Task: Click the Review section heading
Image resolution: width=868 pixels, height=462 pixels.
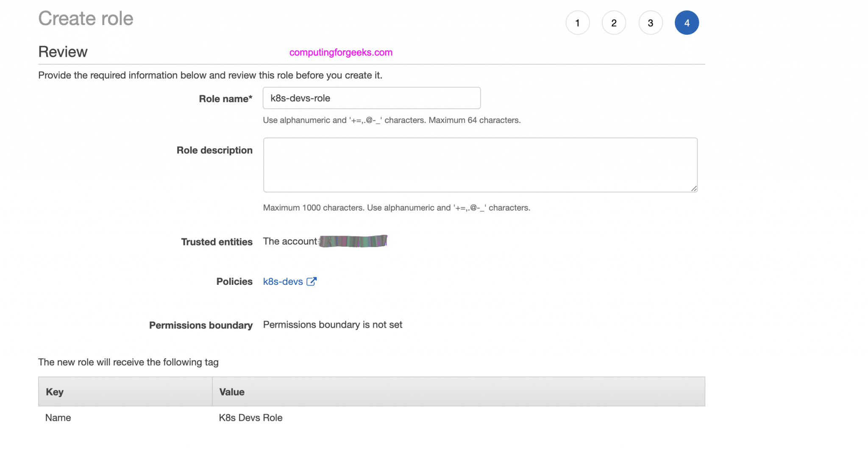Action: coord(63,52)
